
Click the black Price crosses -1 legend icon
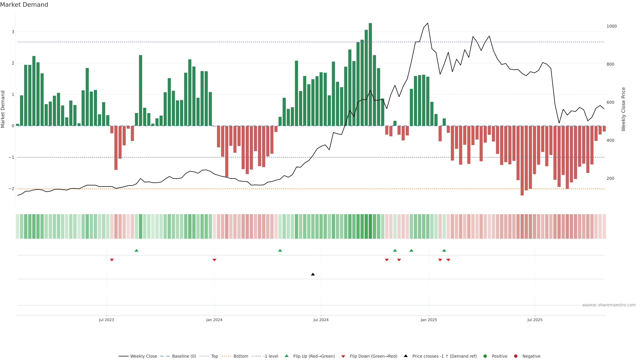point(406,356)
